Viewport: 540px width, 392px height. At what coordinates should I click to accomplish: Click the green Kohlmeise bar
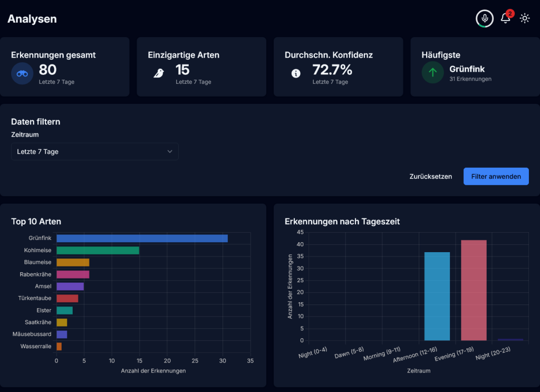point(98,250)
